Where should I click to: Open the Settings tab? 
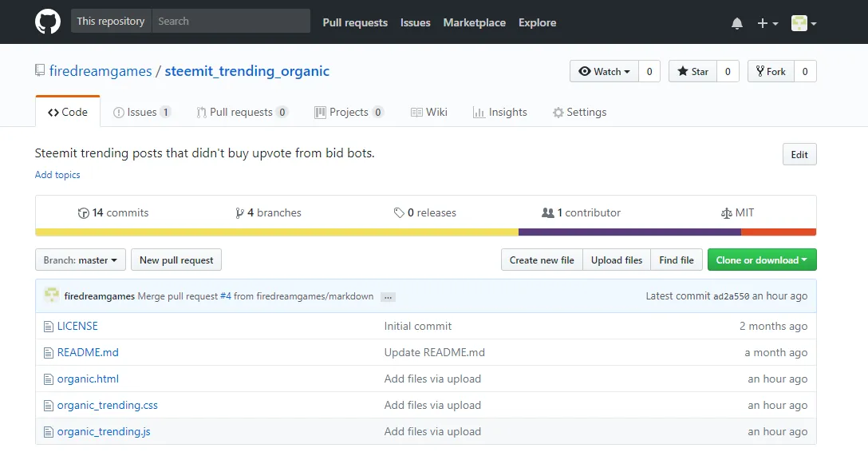coord(579,112)
